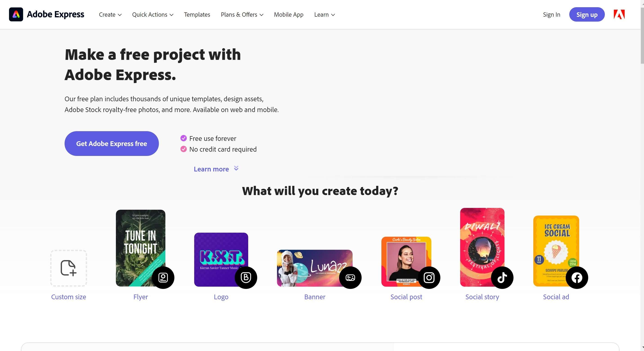The image size is (644, 351).
Task: Open the Quick Actions dropdown
Action: (x=153, y=15)
